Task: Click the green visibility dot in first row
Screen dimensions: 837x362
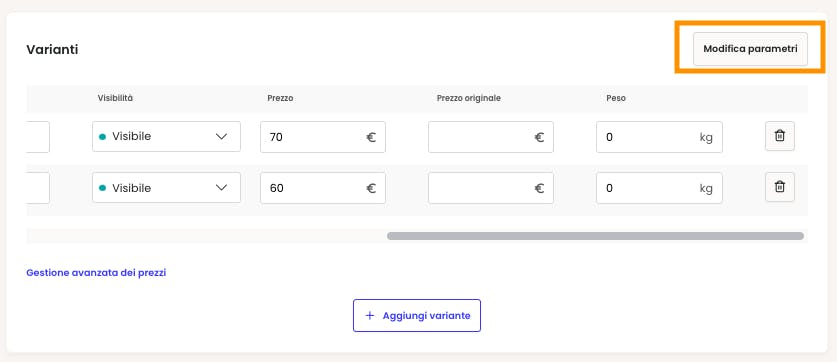Action: (102, 137)
